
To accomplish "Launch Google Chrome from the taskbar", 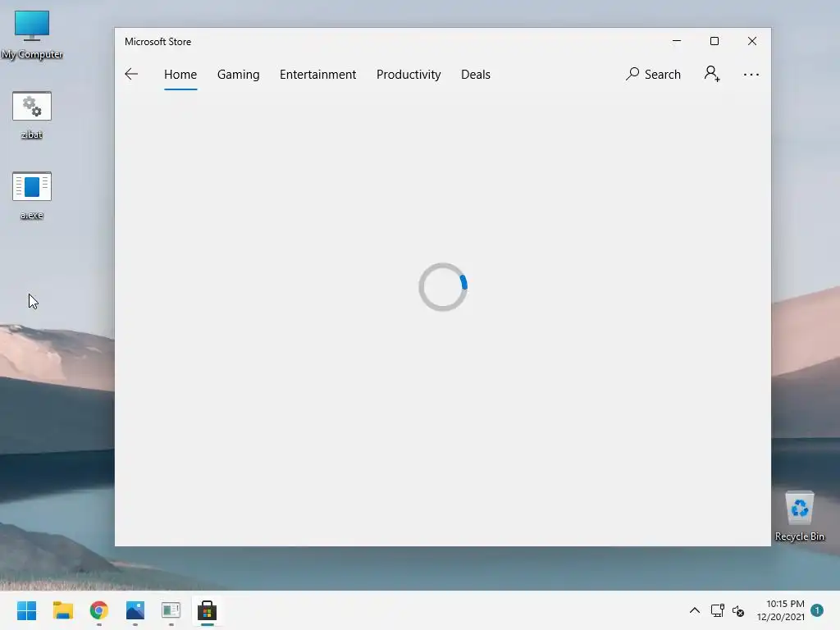I will 99,610.
